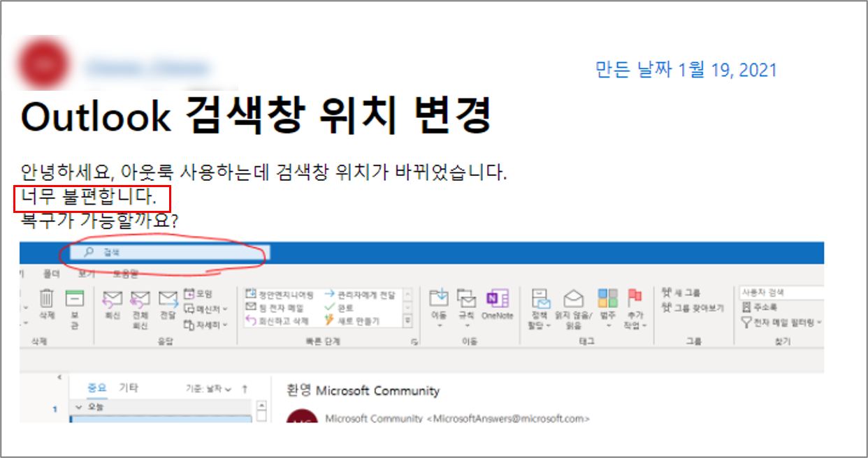Click the 그룹 찾아보기 button
Image resolution: width=868 pixels, height=458 pixels.
[693, 307]
